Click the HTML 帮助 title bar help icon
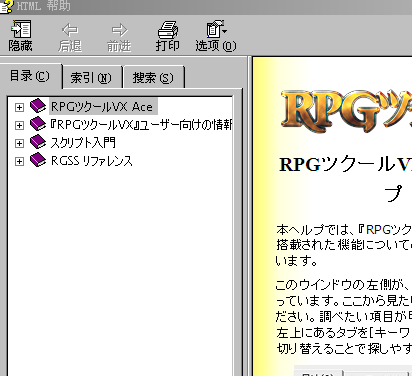 [x=7, y=6]
